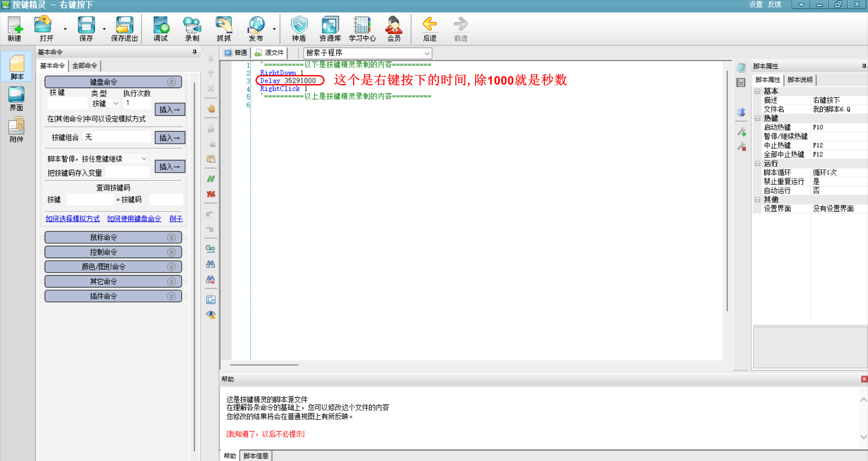Switch to the 脚本说明 tab

(800, 80)
